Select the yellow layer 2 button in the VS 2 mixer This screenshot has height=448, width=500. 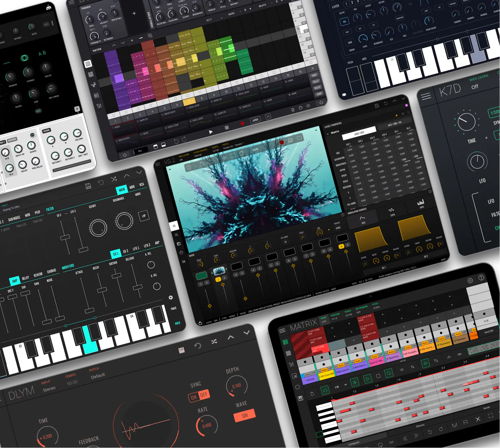(218, 280)
